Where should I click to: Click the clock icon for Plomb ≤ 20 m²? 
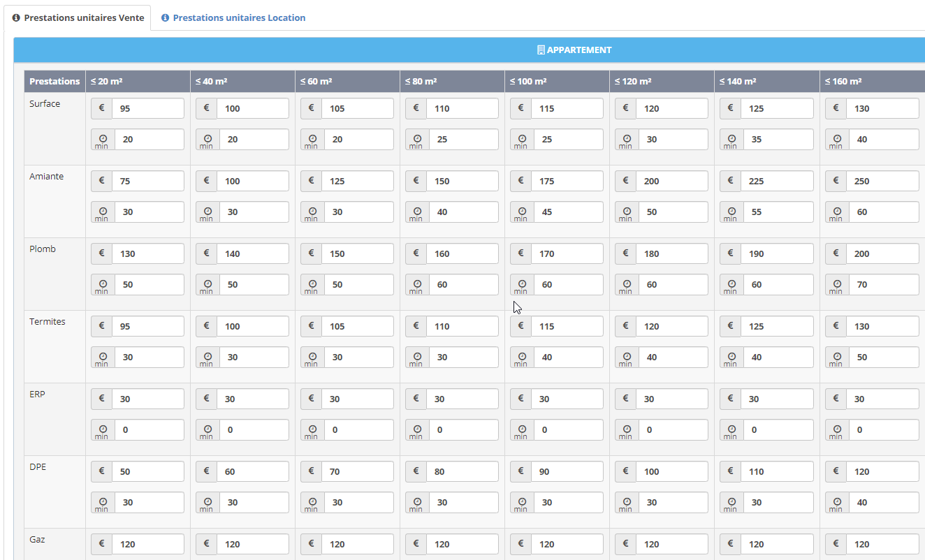pos(102,284)
